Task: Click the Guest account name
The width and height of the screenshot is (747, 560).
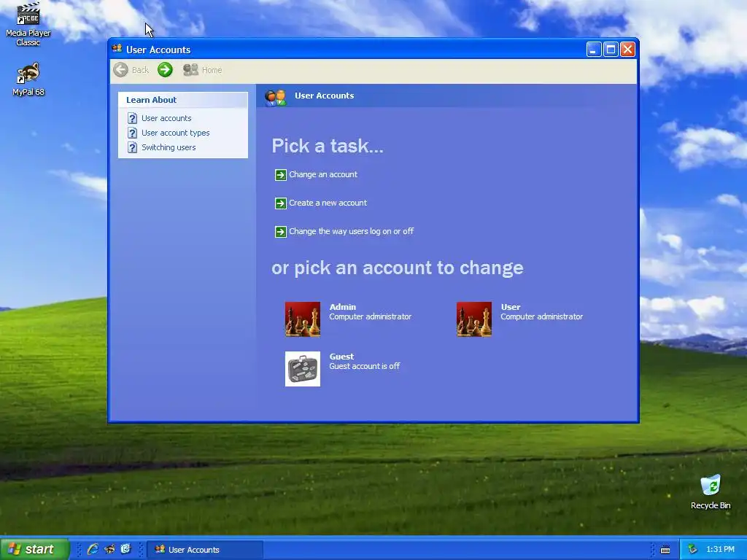Action: (x=341, y=357)
